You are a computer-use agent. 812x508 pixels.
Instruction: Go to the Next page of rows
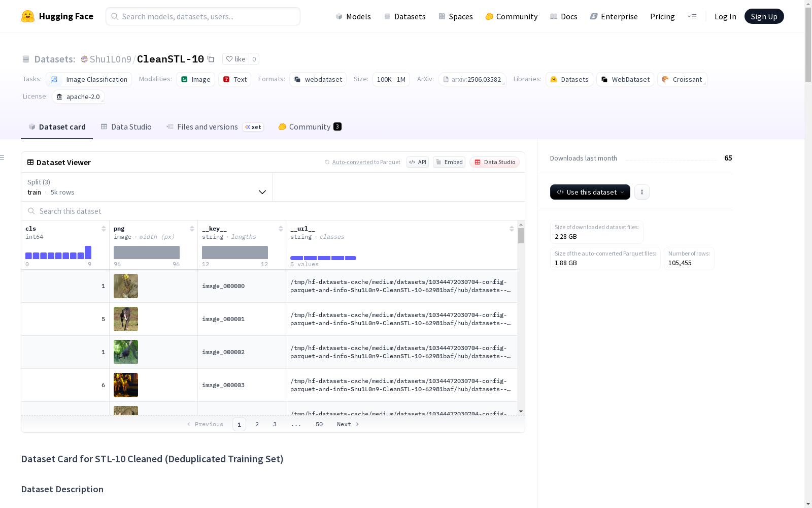click(x=348, y=424)
